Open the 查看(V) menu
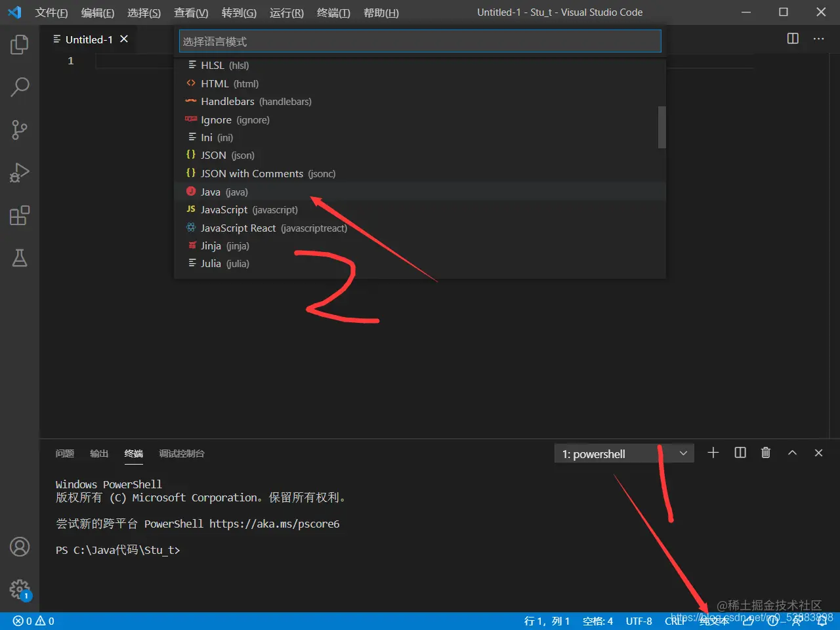840x630 pixels. [191, 12]
